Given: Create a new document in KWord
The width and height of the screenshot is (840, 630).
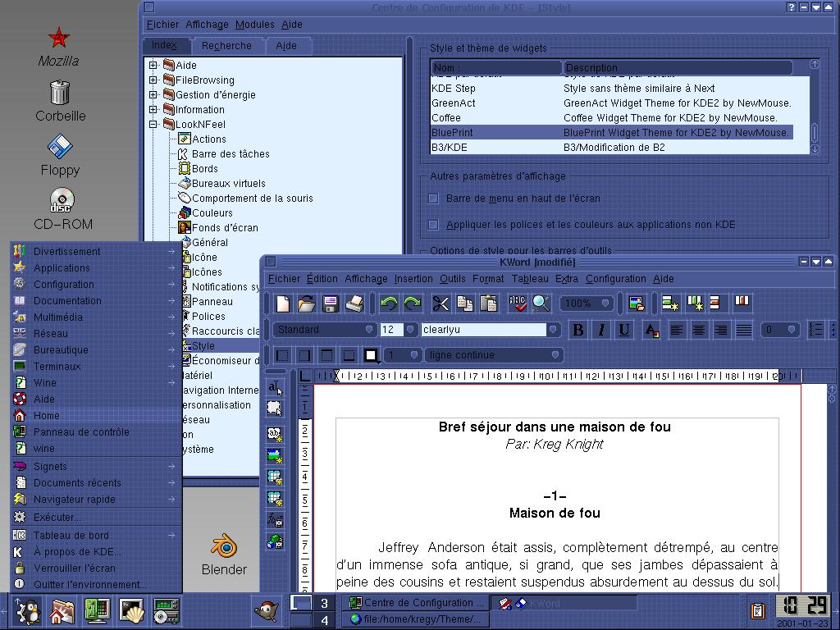Looking at the screenshot, I should 283,304.
